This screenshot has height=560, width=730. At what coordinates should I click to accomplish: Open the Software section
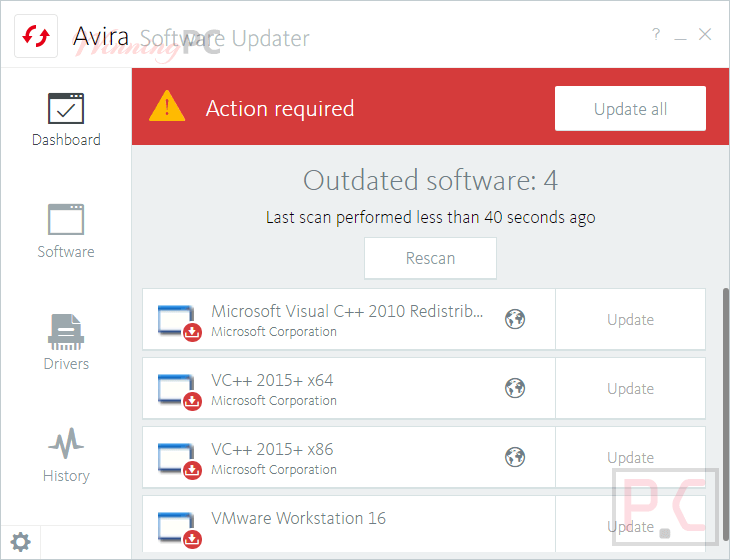coord(66,231)
